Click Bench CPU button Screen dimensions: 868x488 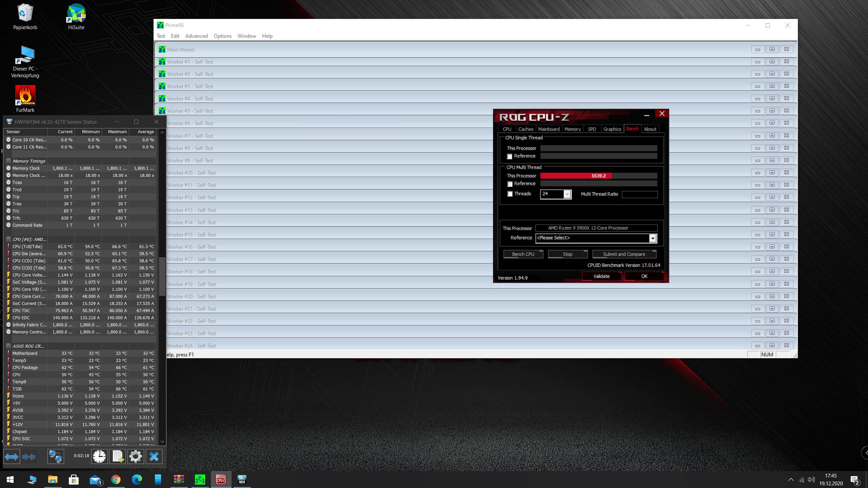point(523,254)
